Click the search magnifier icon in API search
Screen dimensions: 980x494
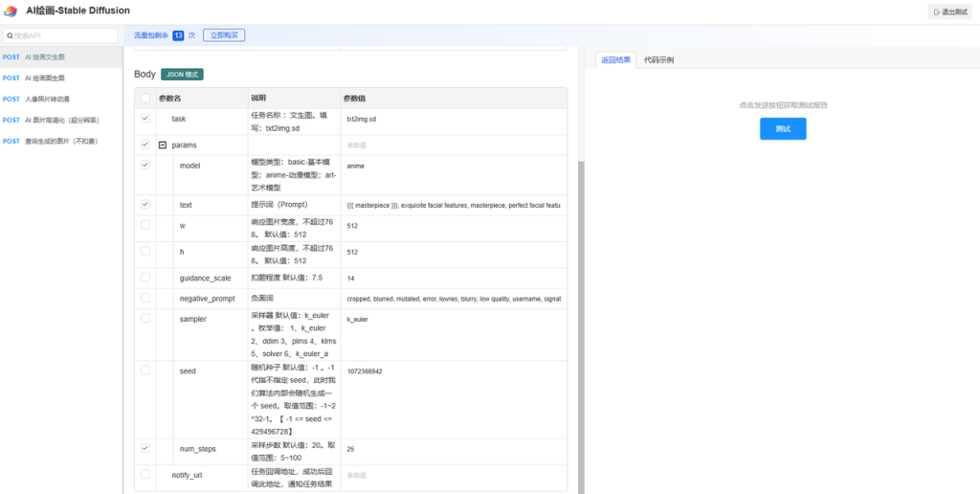[10, 35]
